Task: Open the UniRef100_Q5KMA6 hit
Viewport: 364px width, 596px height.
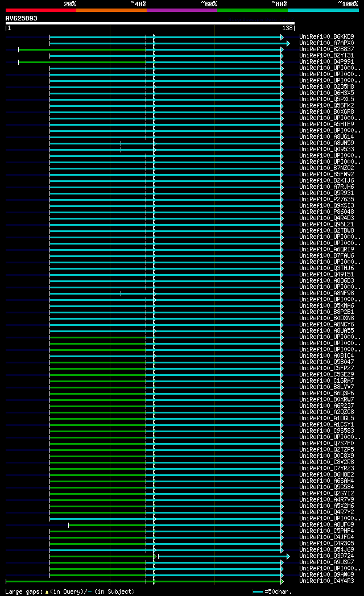Action: click(x=326, y=305)
